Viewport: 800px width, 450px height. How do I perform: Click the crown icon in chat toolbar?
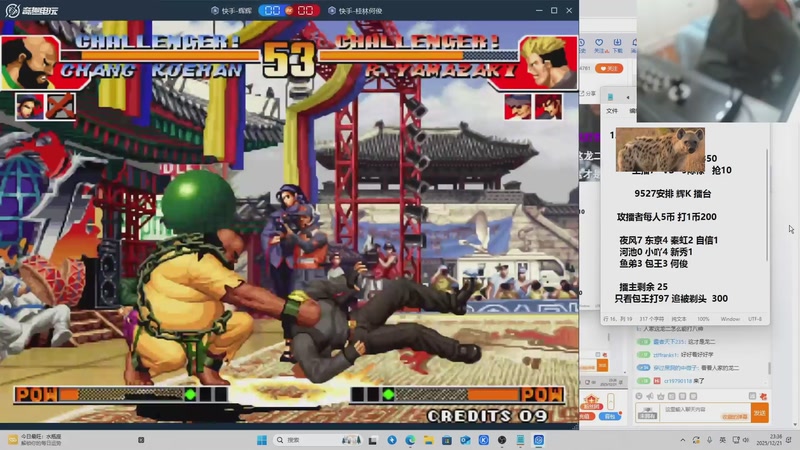661,396
